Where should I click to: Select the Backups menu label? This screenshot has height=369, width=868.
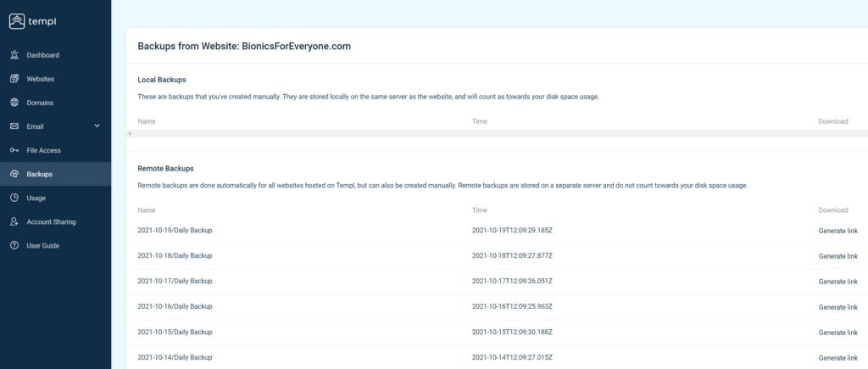[39, 175]
